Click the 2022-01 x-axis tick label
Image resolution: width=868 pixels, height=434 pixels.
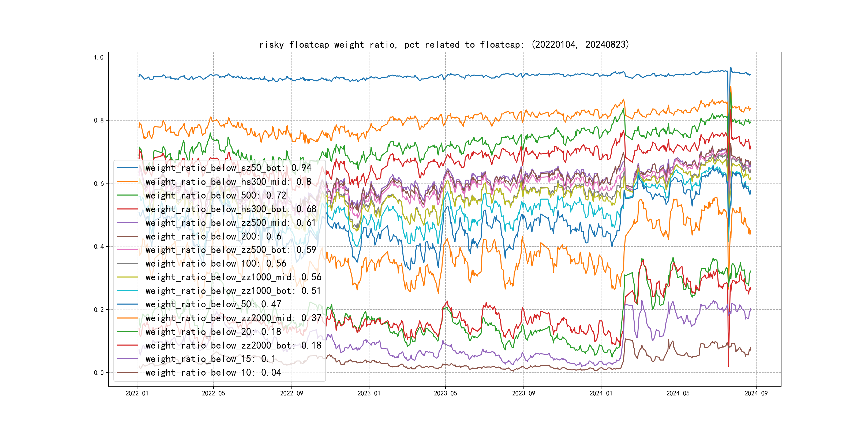[x=137, y=393]
